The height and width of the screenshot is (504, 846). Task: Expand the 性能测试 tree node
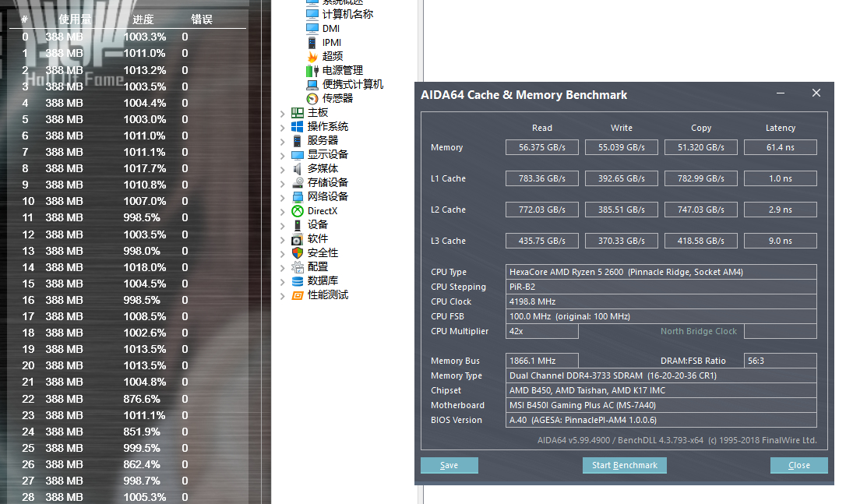tap(282, 296)
